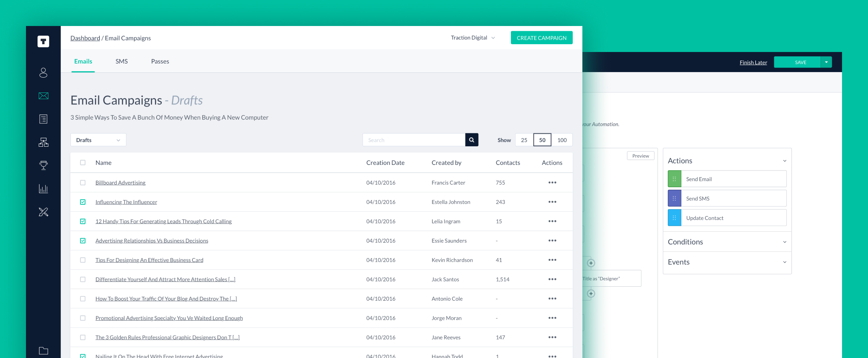Select the Send SMS action block

[x=727, y=198]
